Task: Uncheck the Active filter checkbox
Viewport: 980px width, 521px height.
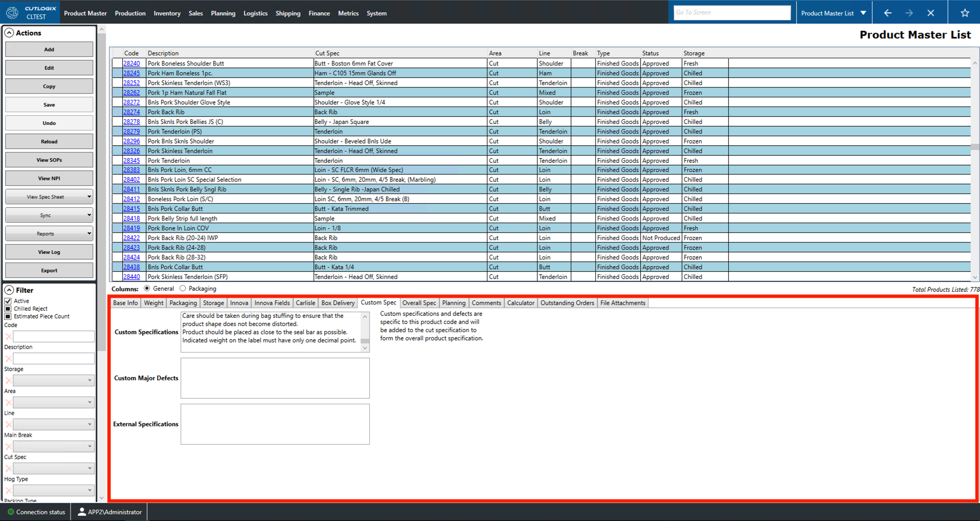Action: [x=8, y=300]
